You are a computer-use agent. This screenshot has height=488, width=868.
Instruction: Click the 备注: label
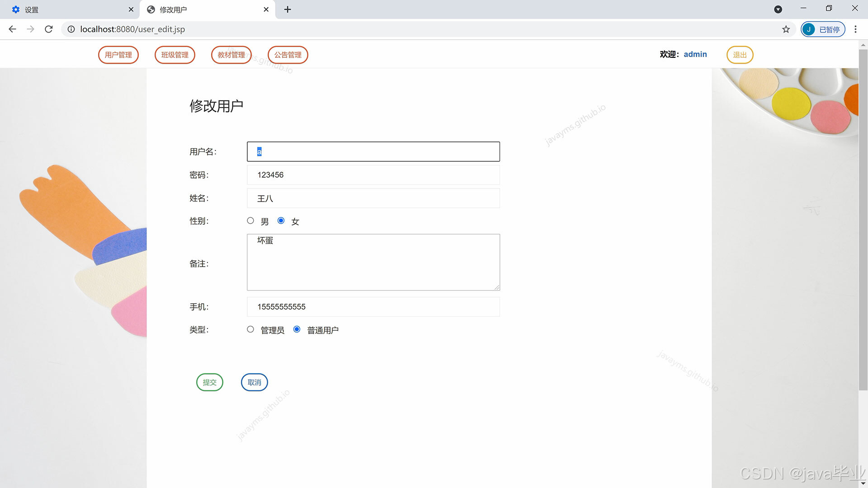(199, 264)
